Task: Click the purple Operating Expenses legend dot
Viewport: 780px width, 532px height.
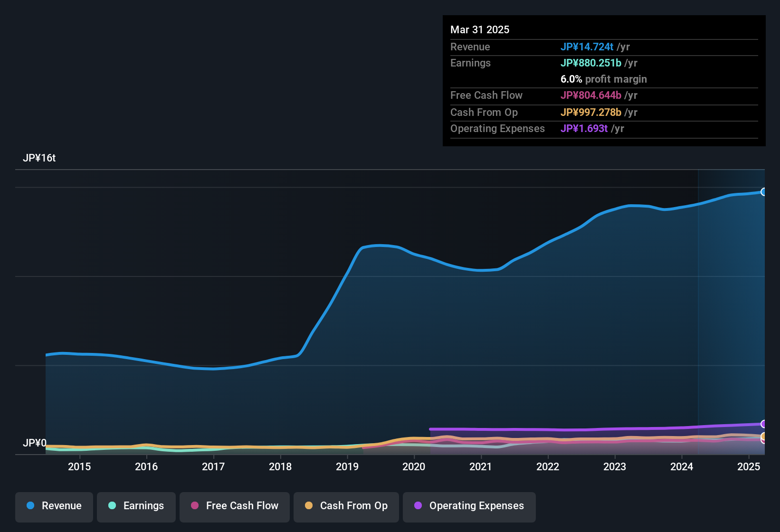Action: coord(418,505)
